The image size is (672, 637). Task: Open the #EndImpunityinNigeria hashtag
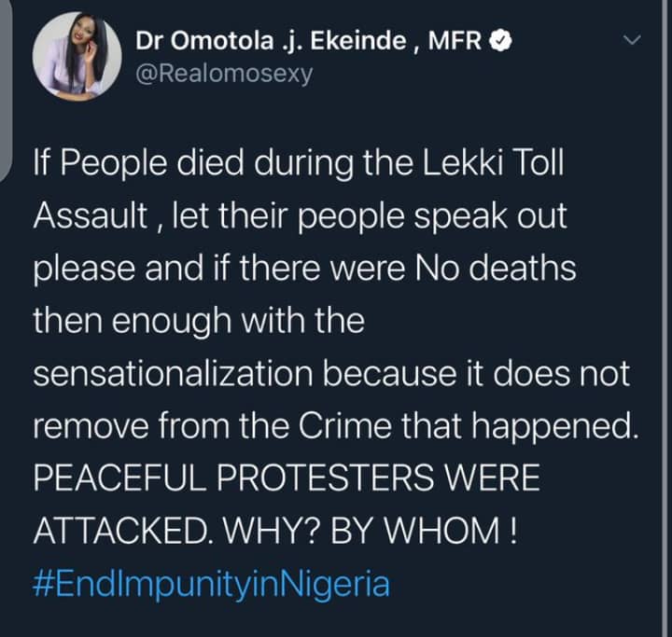click(x=211, y=586)
